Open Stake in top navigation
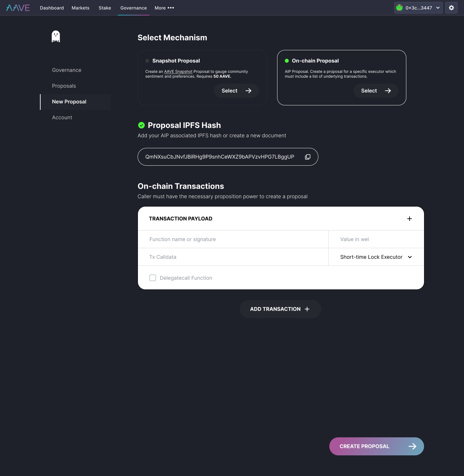Image resolution: width=464 pixels, height=476 pixels. (x=105, y=8)
